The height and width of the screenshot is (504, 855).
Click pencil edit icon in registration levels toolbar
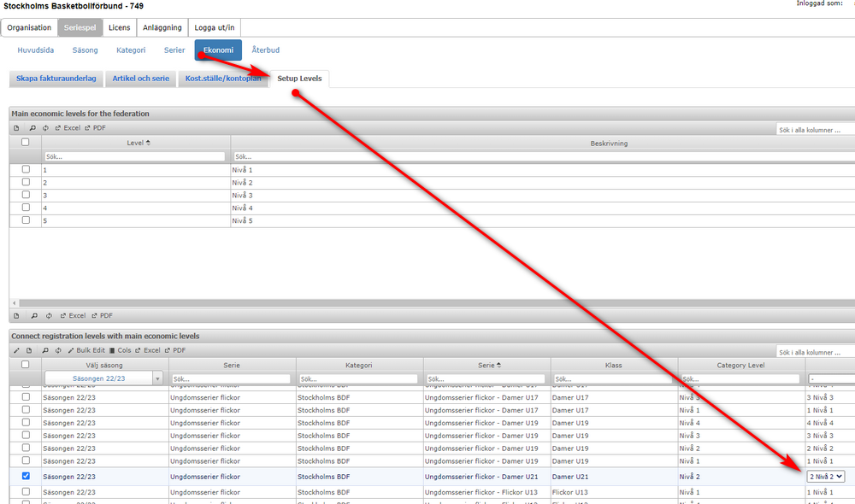click(16, 350)
